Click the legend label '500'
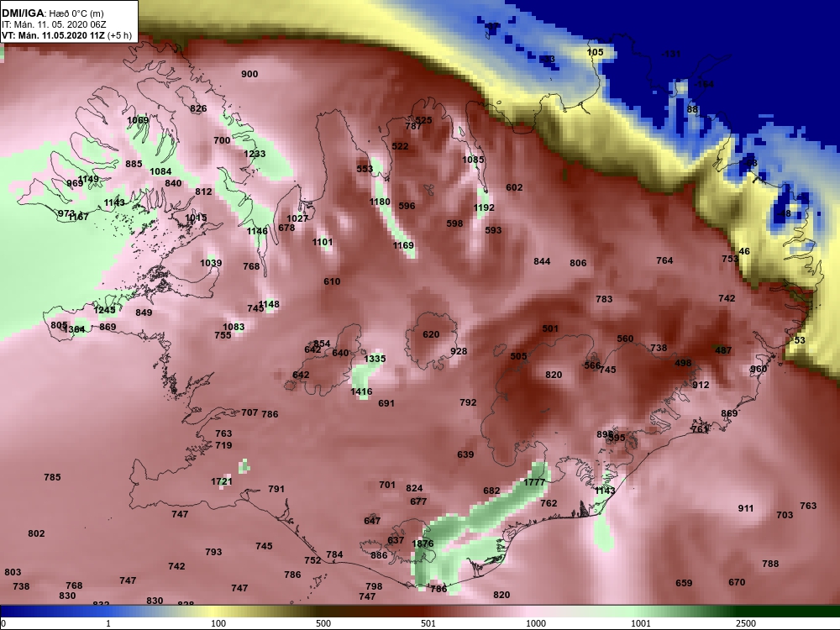 tap(323, 623)
